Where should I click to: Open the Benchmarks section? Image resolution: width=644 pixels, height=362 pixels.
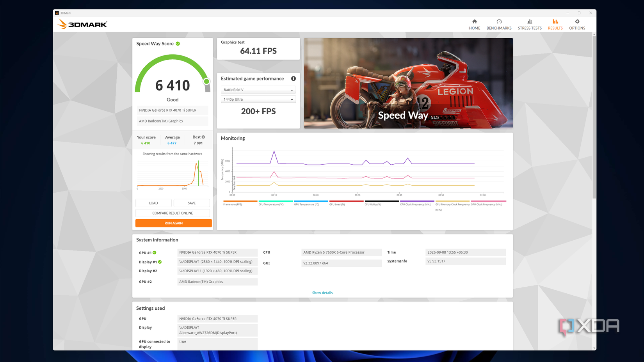pos(499,24)
